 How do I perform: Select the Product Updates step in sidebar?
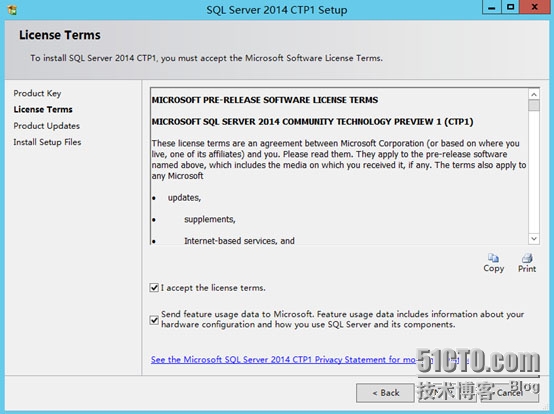[x=46, y=126]
